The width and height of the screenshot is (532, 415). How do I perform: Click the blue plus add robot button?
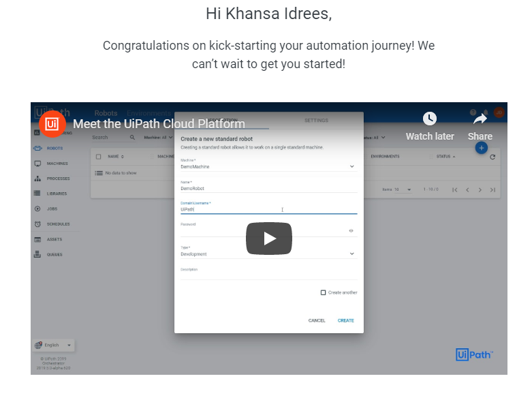(x=481, y=148)
